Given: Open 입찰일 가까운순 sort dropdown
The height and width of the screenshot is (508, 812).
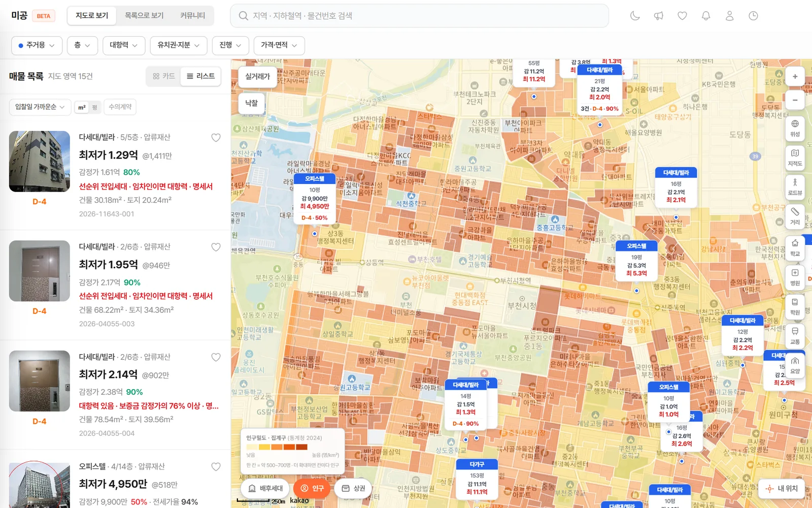Looking at the screenshot, I should 40,107.
